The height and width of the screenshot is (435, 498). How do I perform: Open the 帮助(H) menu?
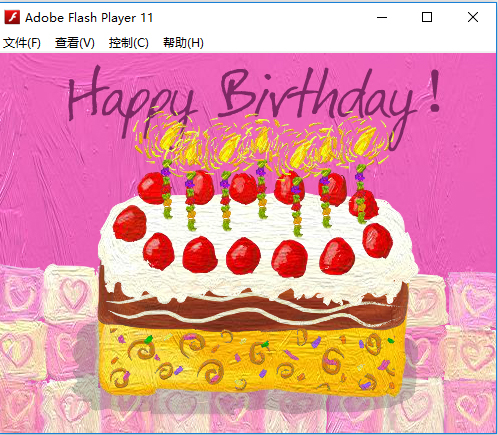183,43
